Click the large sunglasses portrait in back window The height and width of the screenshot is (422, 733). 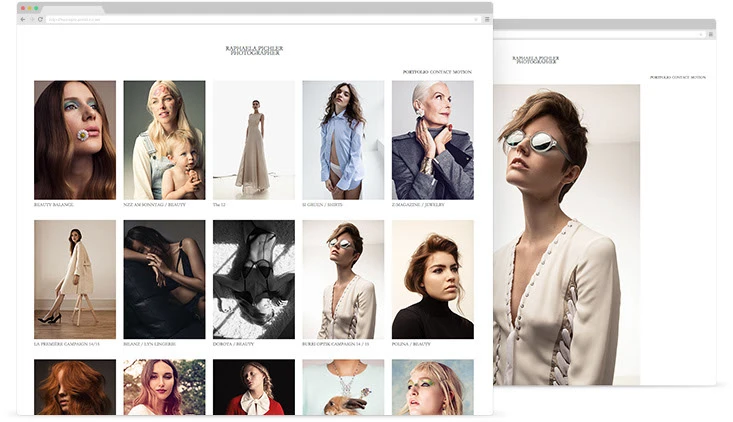[566, 234]
